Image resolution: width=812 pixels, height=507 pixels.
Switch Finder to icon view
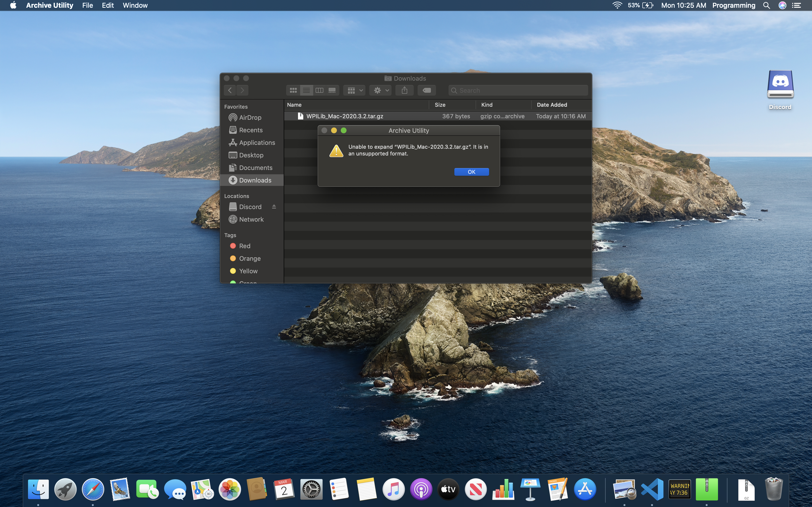pyautogui.click(x=293, y=90)
